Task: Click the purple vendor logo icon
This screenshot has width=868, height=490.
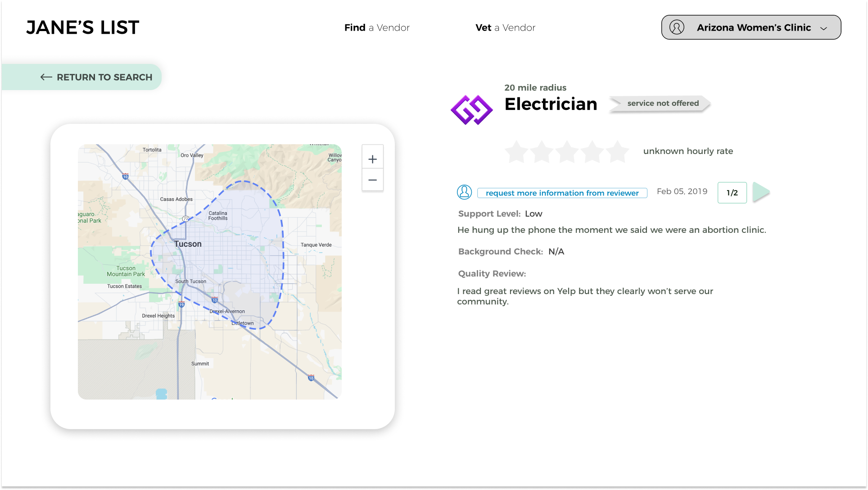Action: coord(471,110)
